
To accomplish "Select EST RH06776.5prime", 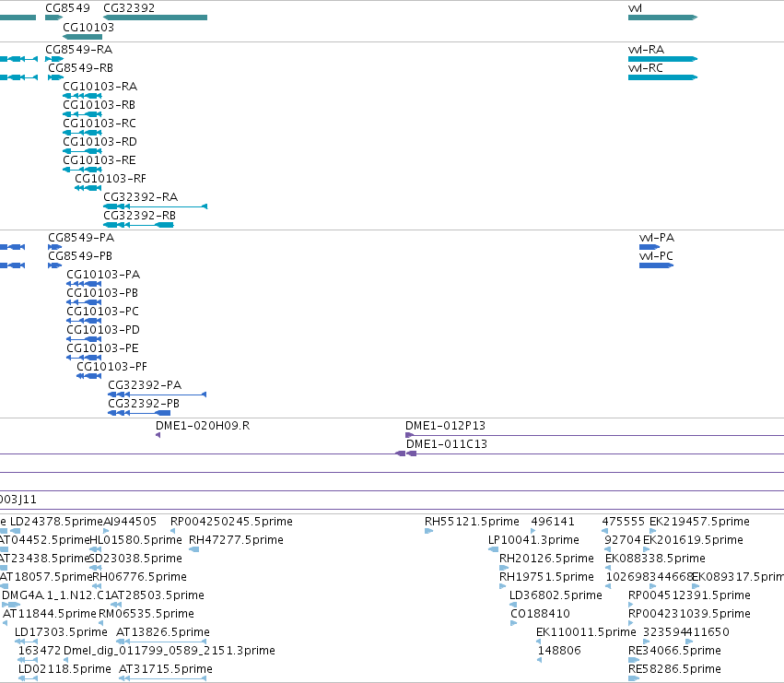I will tap(140, 577).
